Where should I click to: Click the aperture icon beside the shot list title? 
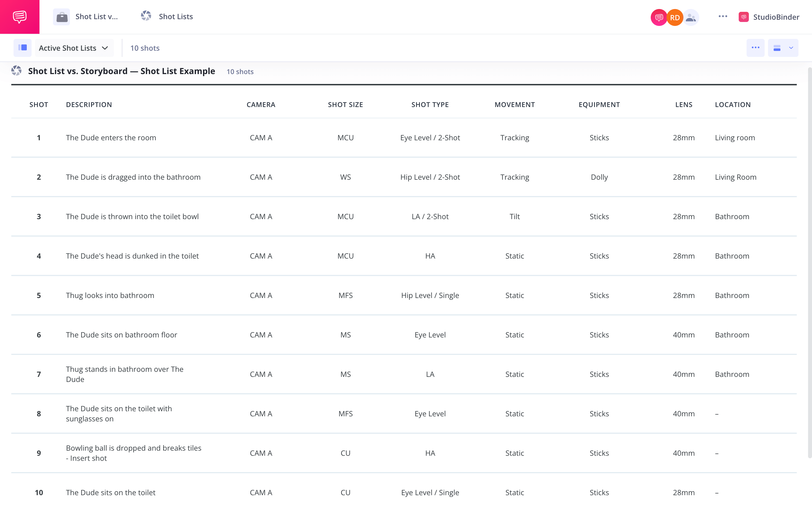[x=16, y=71]
